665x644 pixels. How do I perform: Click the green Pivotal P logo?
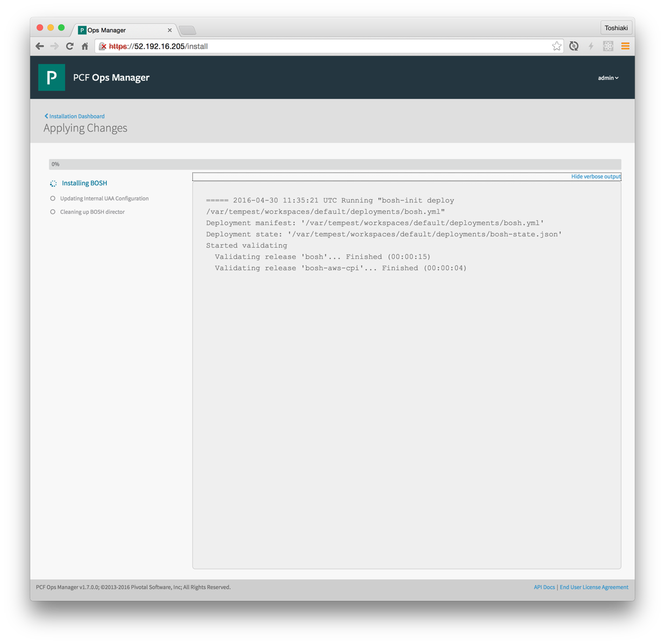click(52, 77)
